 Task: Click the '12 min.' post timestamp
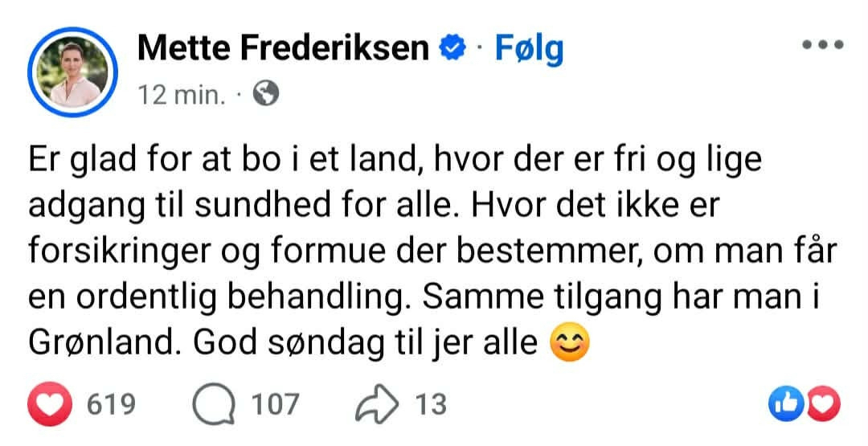182,96
